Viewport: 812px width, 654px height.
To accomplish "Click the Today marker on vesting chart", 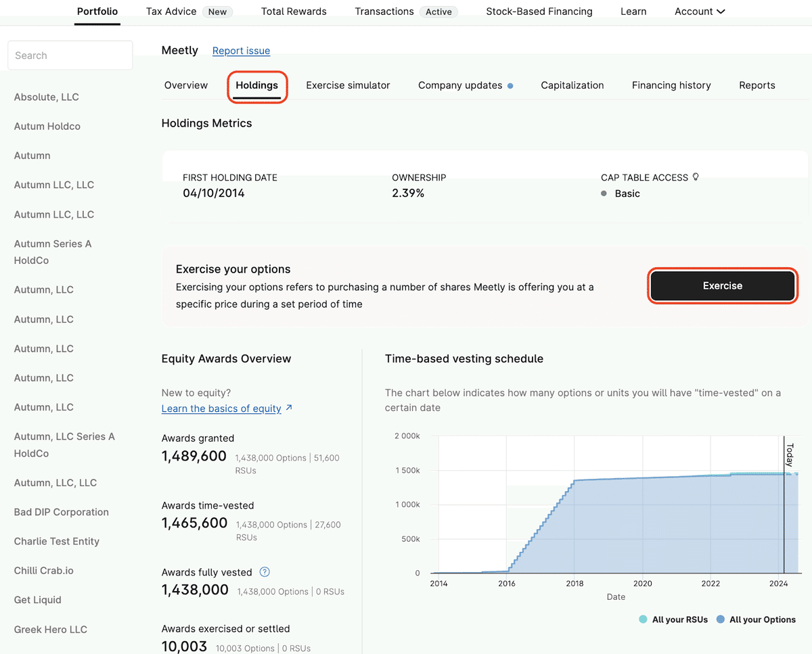I will click(x=788, y=454).
